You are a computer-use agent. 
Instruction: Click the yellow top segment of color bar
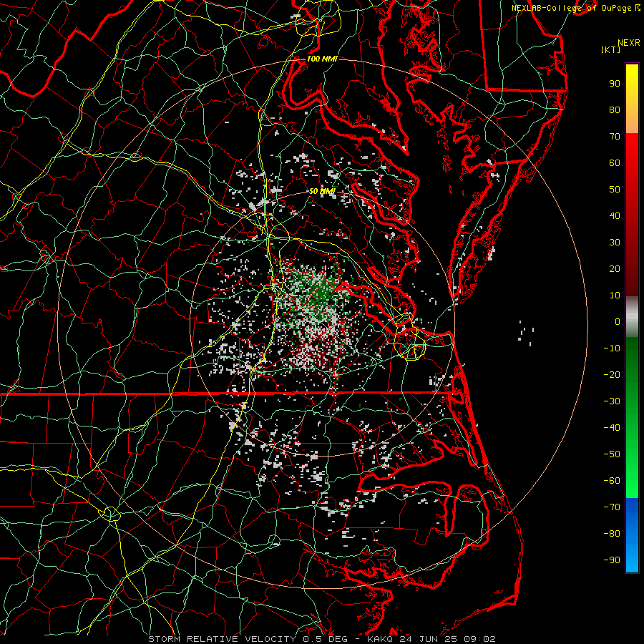pyautogui.click(x=632, y=82)
